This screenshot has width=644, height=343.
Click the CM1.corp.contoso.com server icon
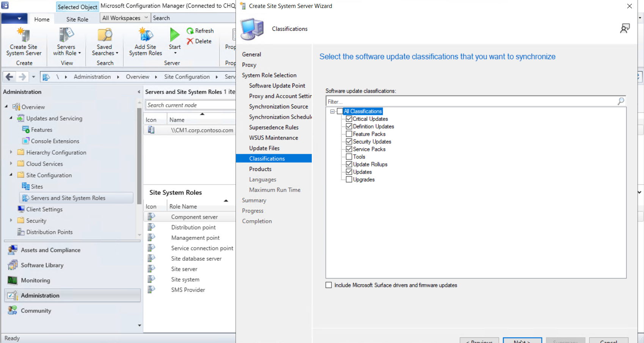coord(151,130)
